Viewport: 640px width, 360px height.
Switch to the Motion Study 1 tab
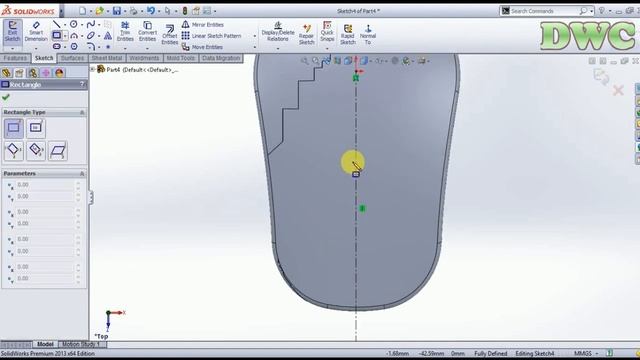81,344
